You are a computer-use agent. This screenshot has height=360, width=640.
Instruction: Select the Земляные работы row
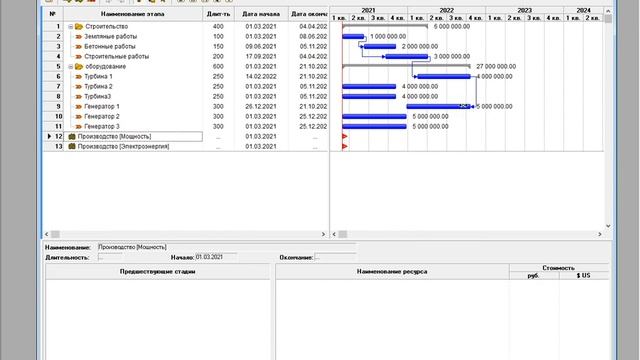coord(186,36)
